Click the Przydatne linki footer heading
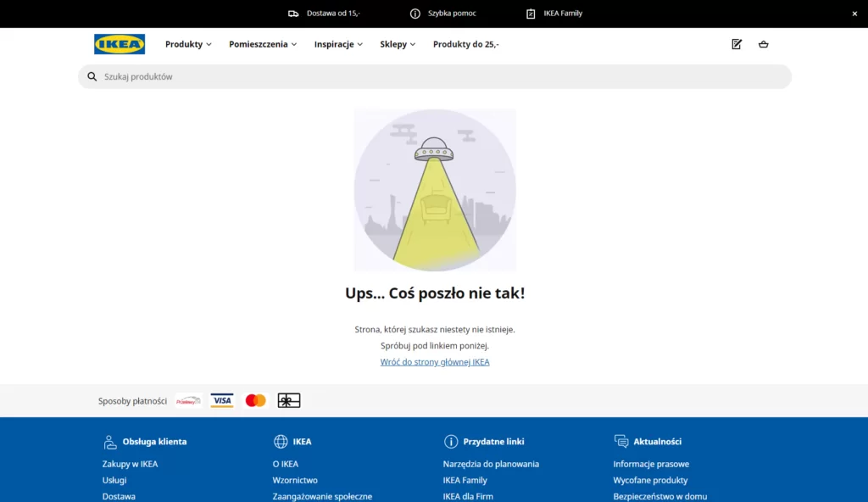868x502 pixels. pos(494,442)
